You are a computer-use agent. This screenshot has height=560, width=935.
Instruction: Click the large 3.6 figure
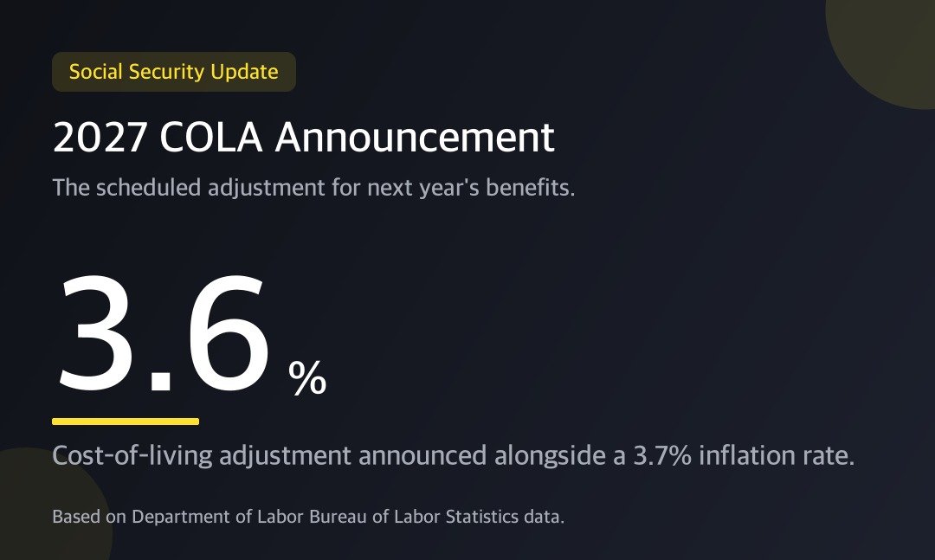click(162, 332)
